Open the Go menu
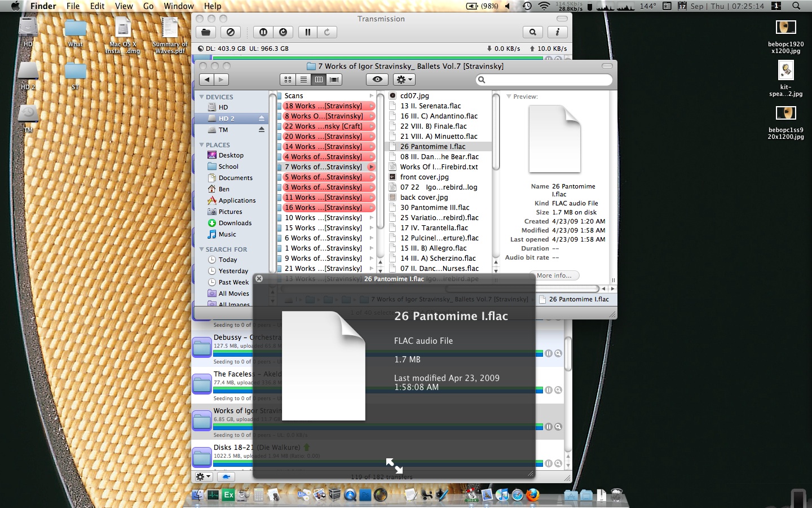Viewport: 812px width, 508px height. coord(148,6)
